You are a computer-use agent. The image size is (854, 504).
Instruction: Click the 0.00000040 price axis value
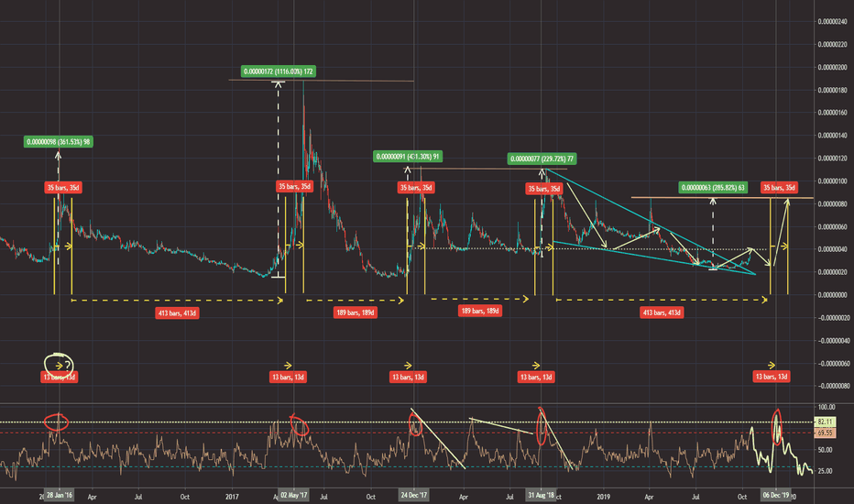(832, 249)
